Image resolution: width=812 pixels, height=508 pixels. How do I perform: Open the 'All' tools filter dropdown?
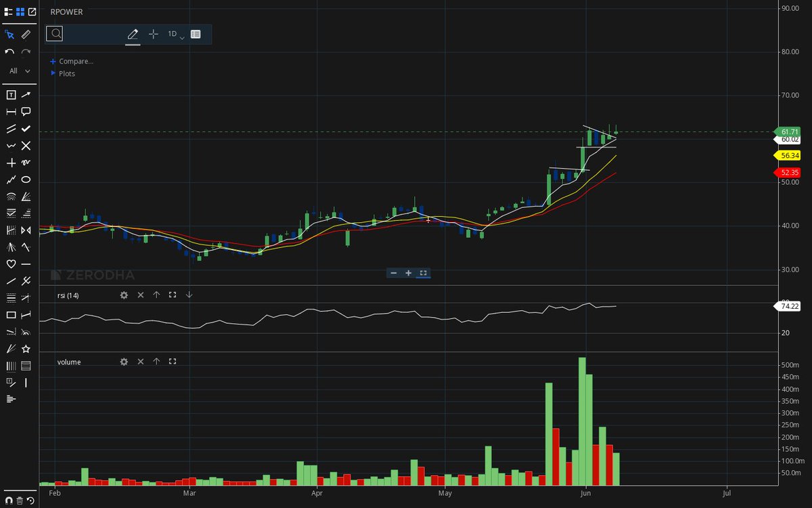[18, 70]
